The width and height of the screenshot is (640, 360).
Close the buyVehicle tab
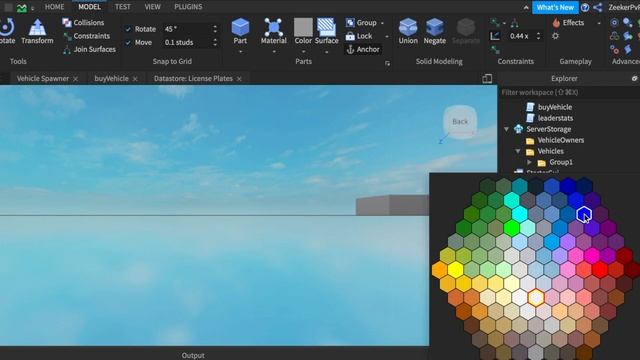tap(135, 79)
